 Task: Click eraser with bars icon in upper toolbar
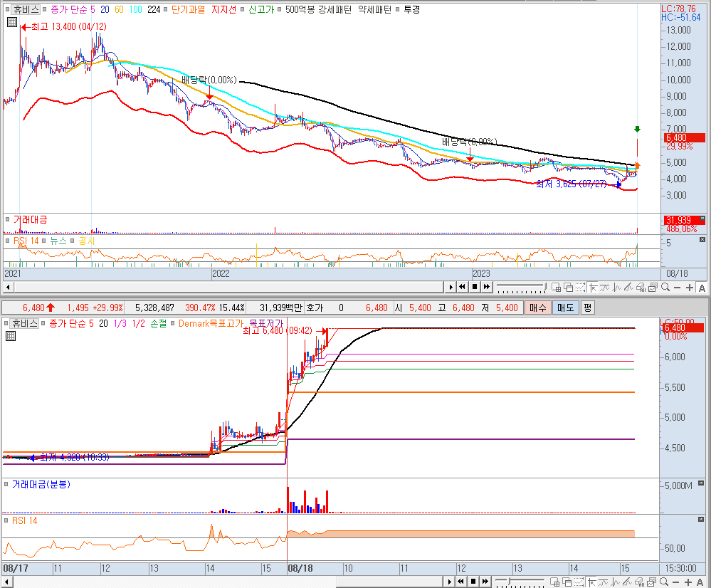coord(641,287)
